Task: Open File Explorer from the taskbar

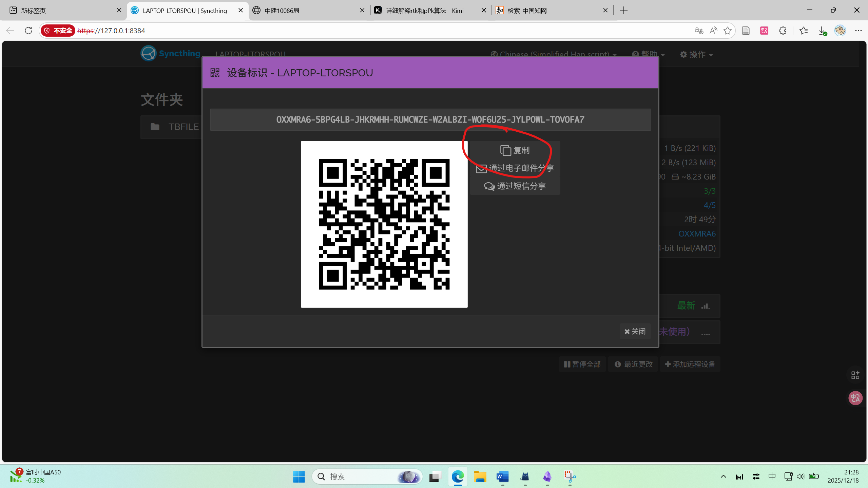Action: [x=480, y=476]
